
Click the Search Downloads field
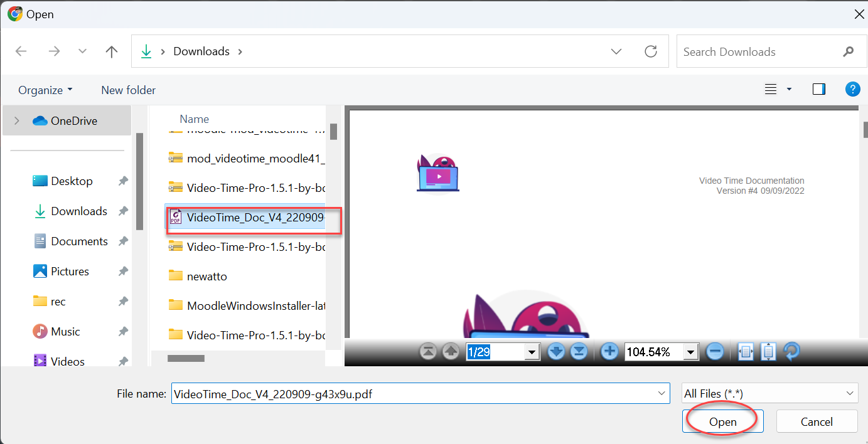759,52
